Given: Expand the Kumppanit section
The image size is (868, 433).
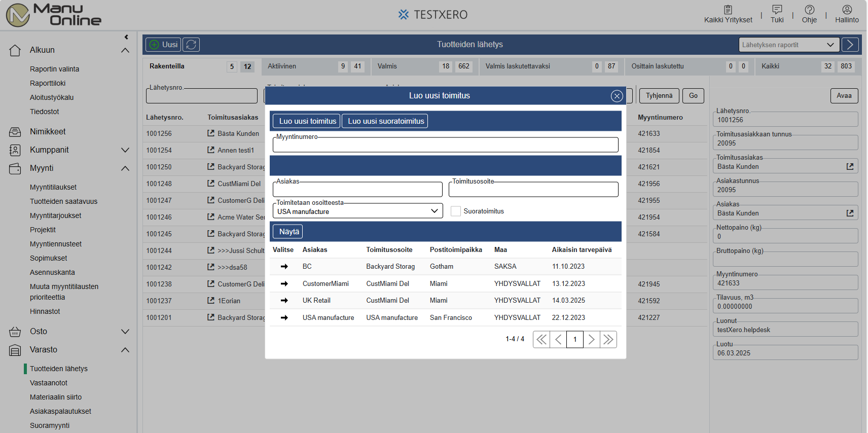Looking at the screenshot, I should click(x=125, y=150).
